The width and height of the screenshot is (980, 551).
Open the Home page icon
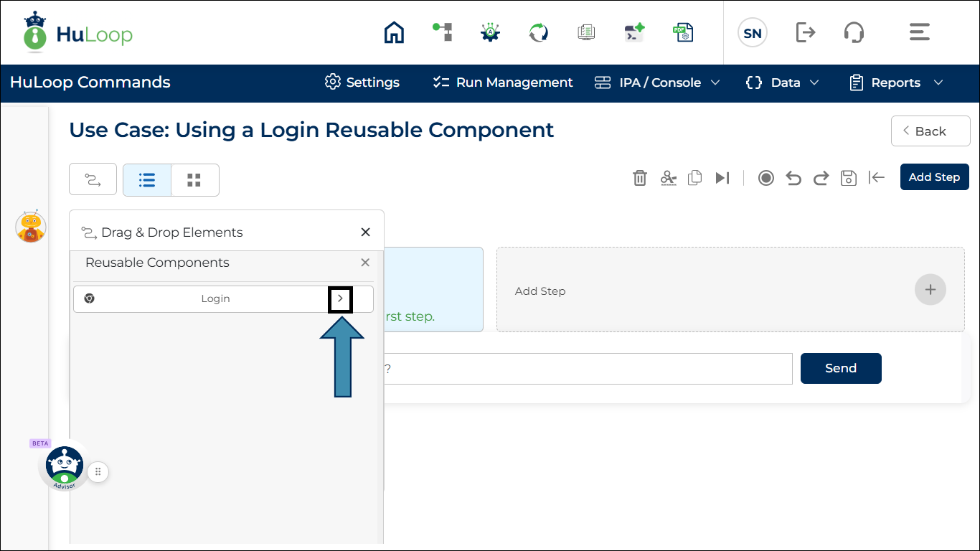tap(393, 32)
